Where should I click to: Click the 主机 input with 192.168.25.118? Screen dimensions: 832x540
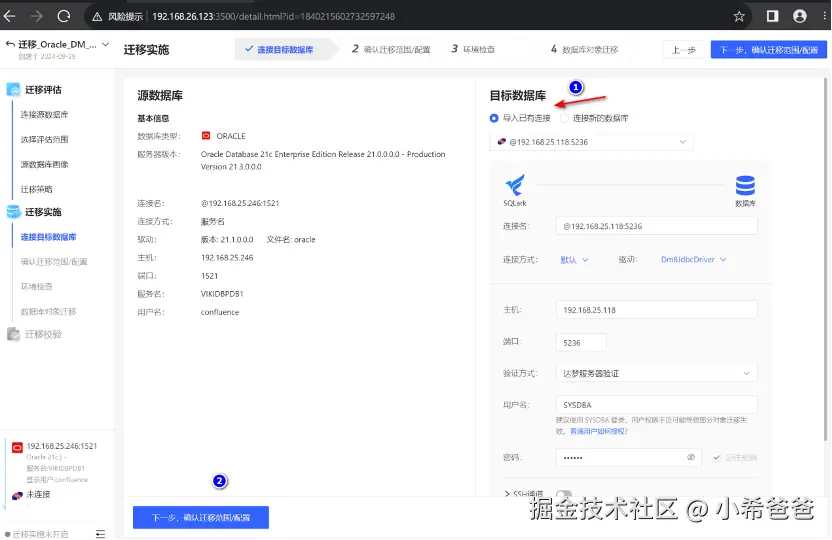point(656,310)
